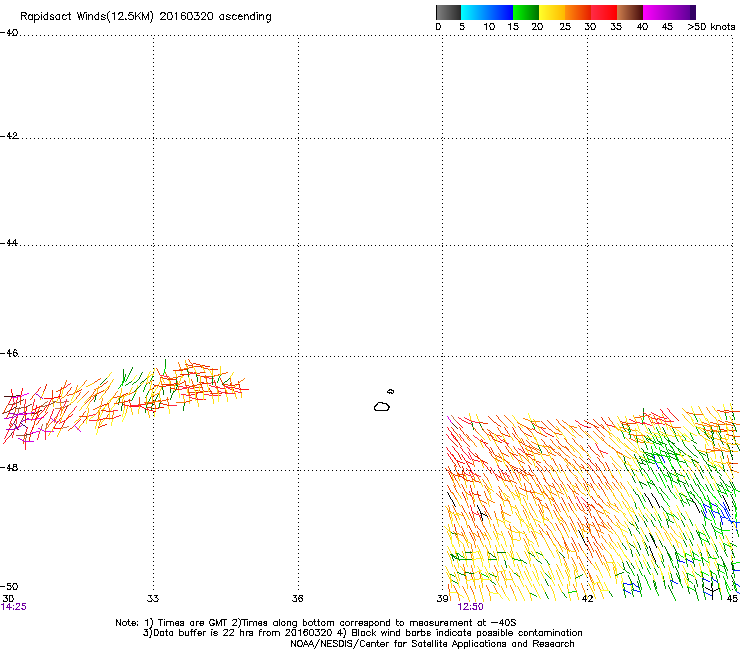Click the '>50 knots' legend label
This screenshot has height=650, width=740.
[711, 27]
